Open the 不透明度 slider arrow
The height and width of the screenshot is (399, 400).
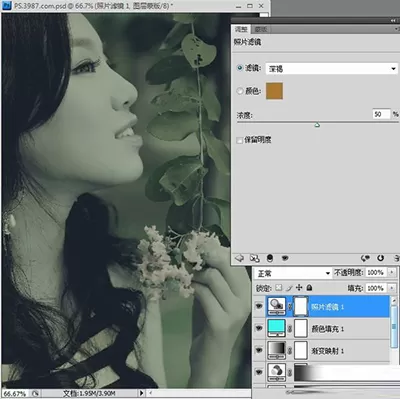392,272
